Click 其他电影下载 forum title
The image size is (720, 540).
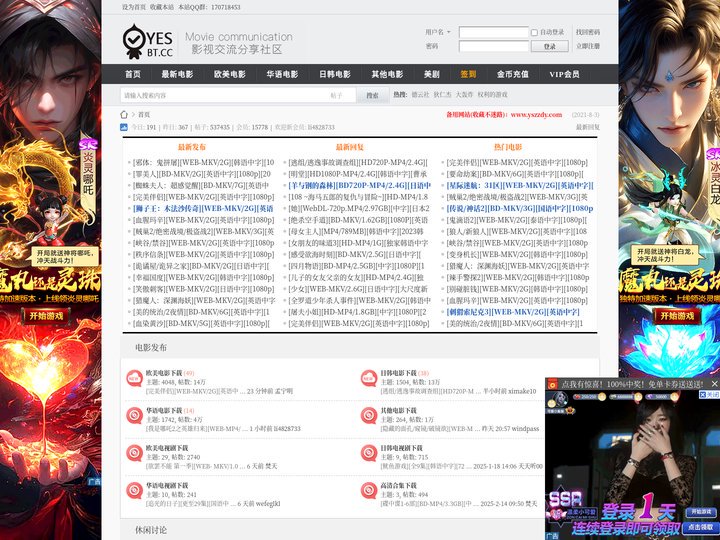click(x=398, y=410)
